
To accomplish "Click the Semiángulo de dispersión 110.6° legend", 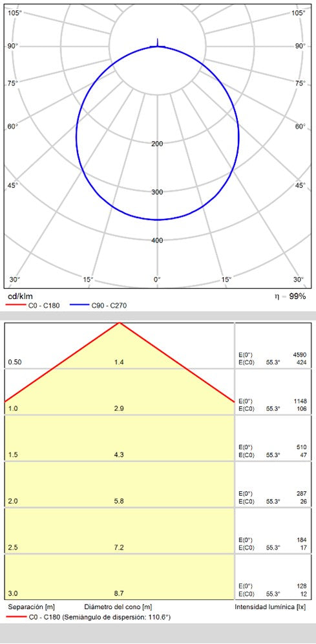I will pyautogui.click(x=117, y=617).
